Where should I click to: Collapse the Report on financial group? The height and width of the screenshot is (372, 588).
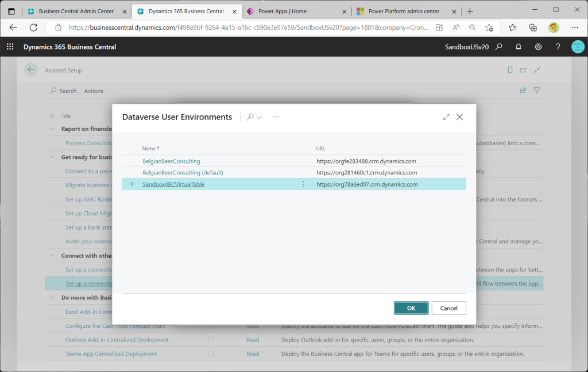52,129
